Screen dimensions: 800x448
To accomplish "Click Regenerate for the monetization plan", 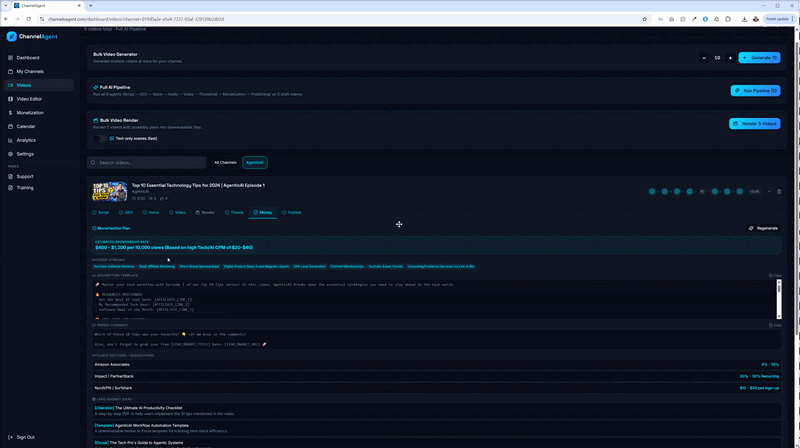I will pyautogui.click(x=763, y=228).
